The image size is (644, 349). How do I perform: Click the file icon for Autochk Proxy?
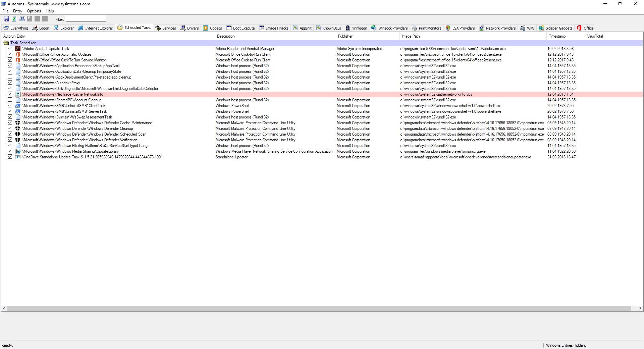pyautogui.click(x=18, y=83)
